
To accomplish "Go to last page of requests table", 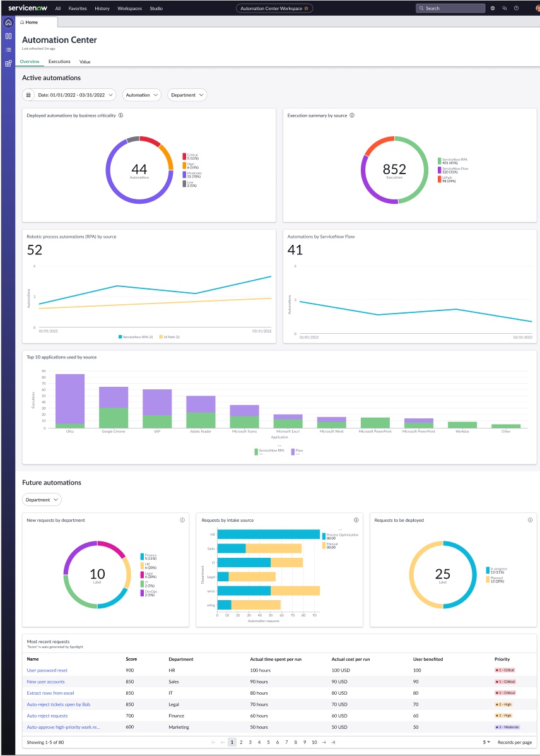I will click(x=333, y=743).
